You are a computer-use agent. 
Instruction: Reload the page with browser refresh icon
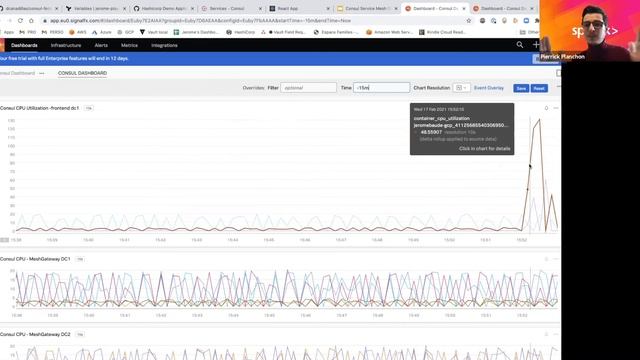pos(20,20)
